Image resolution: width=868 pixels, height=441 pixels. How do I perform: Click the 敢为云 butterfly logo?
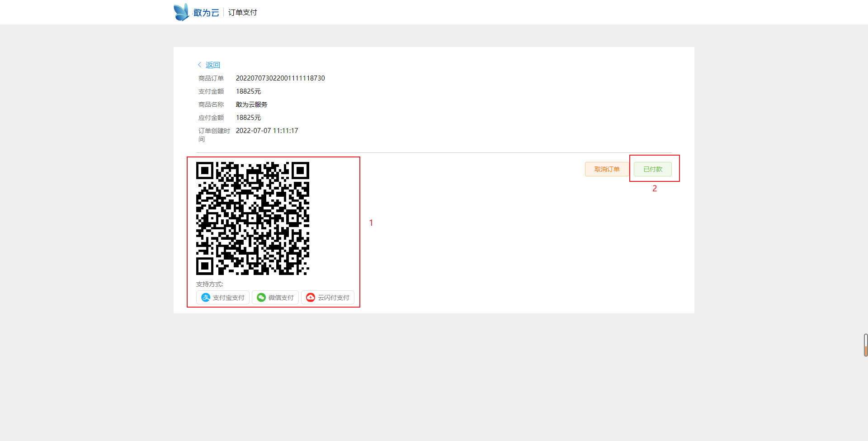click(x=182, y=12)
